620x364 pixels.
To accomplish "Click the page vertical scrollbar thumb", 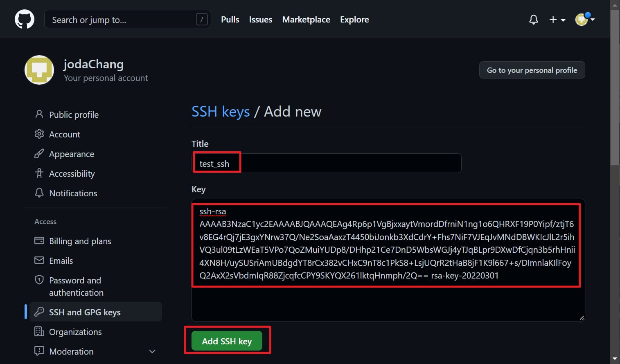I will pyautogui.click(x=615, y=88).
